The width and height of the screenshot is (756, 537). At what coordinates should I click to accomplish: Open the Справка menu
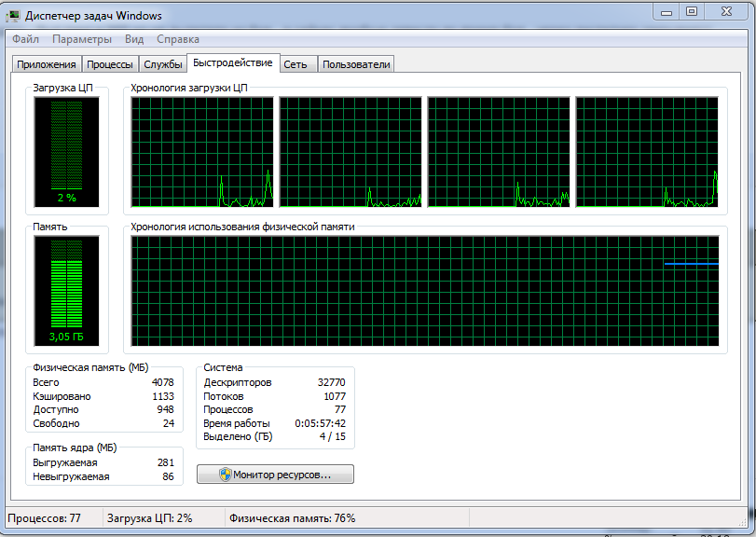[x=178, y=39]
